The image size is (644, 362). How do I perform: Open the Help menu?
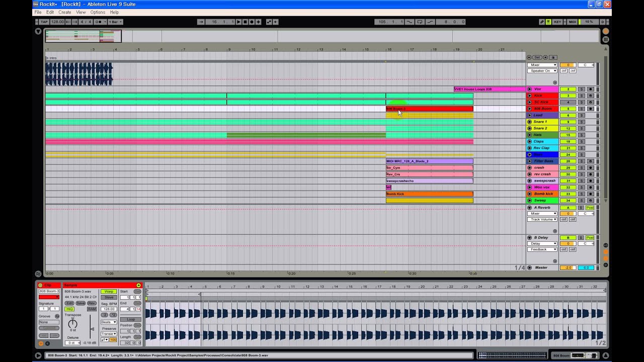click(x=114, y=12)
